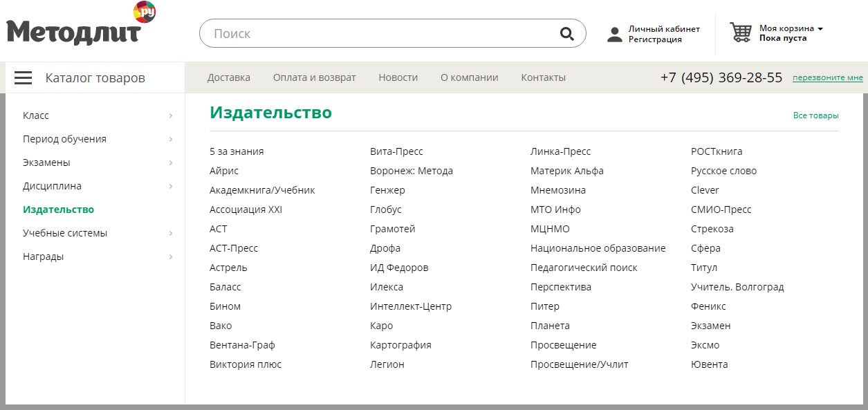Image resolution: width=868 pixels, height=410 pixels.
Task: Open publisher Интеллект-Центр
Action: pyautogui.click(x=411, y=306)
